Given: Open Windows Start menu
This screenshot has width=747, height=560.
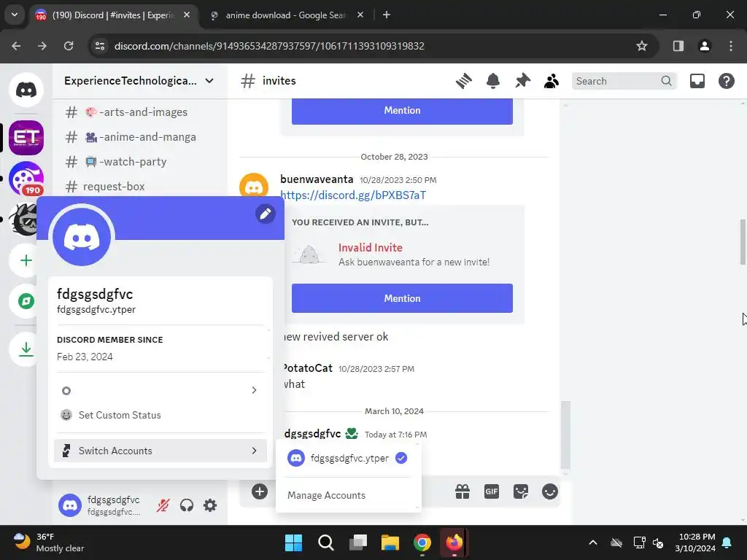Looking at the screenshot, I should click(x=293, y=542).
